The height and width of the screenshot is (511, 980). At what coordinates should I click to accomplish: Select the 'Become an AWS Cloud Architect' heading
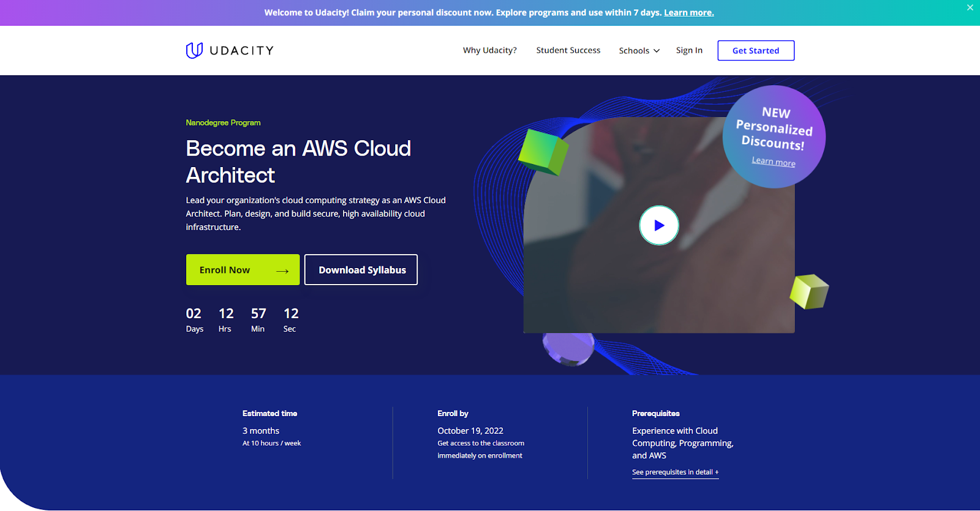[298, 162]
